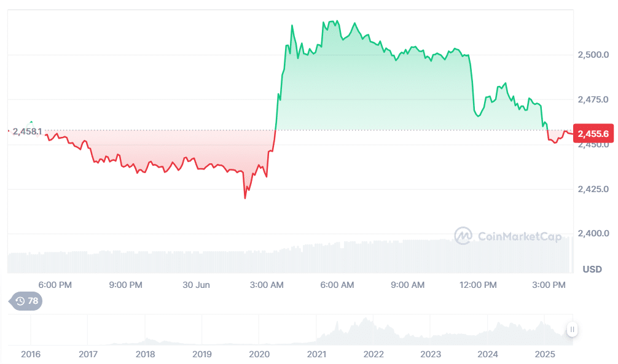Jump to 2018 in the range timeline

coord(145,354)
